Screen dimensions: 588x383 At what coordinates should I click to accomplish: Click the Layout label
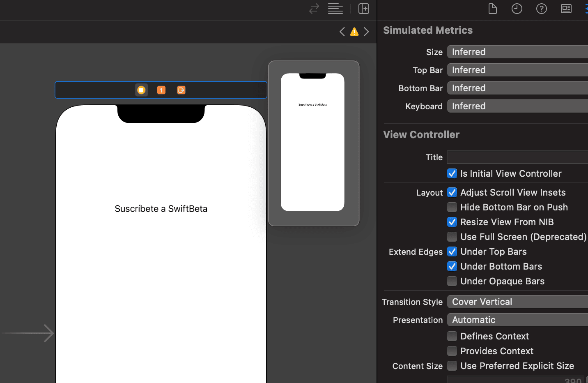tap(430, 193)
